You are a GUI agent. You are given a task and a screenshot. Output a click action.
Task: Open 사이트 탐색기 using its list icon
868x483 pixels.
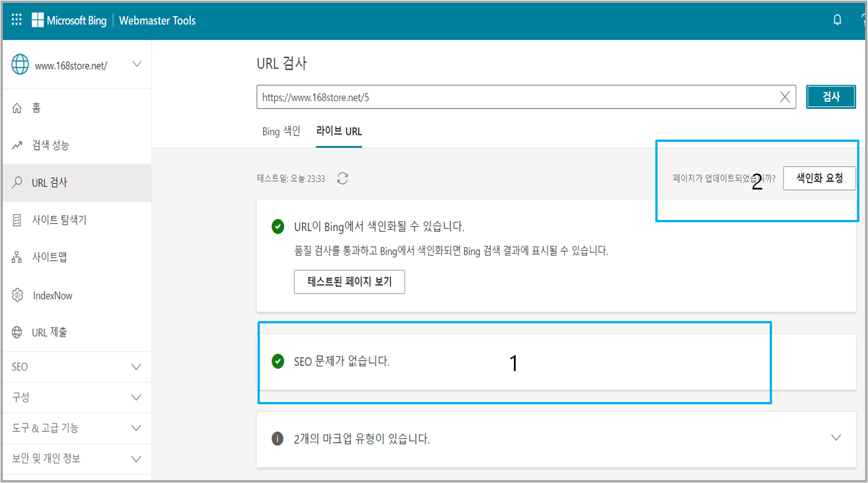pyautogui.click(x=17, y=219)
